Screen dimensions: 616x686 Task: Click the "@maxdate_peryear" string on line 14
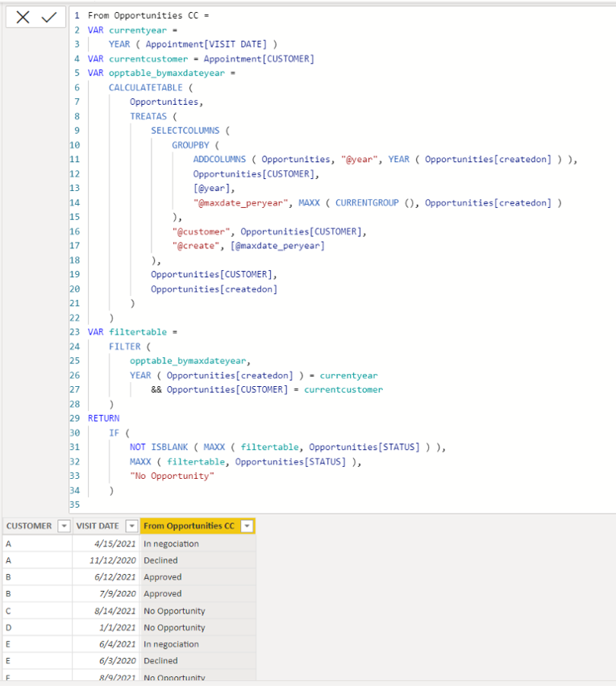pyautogui.click(x=240, y=202)
